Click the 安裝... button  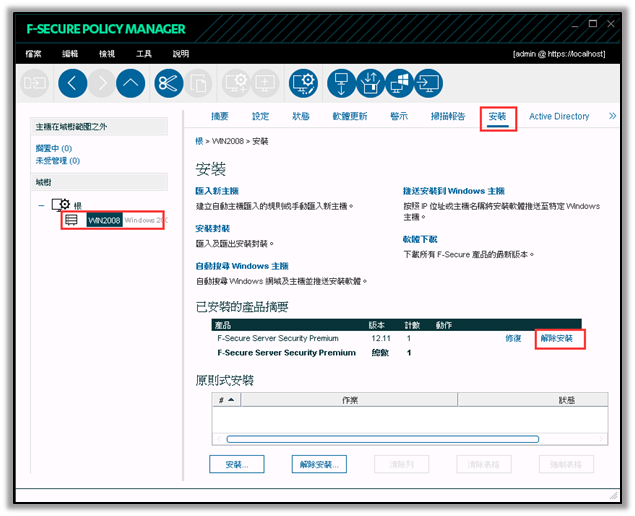tap(237, 464)
